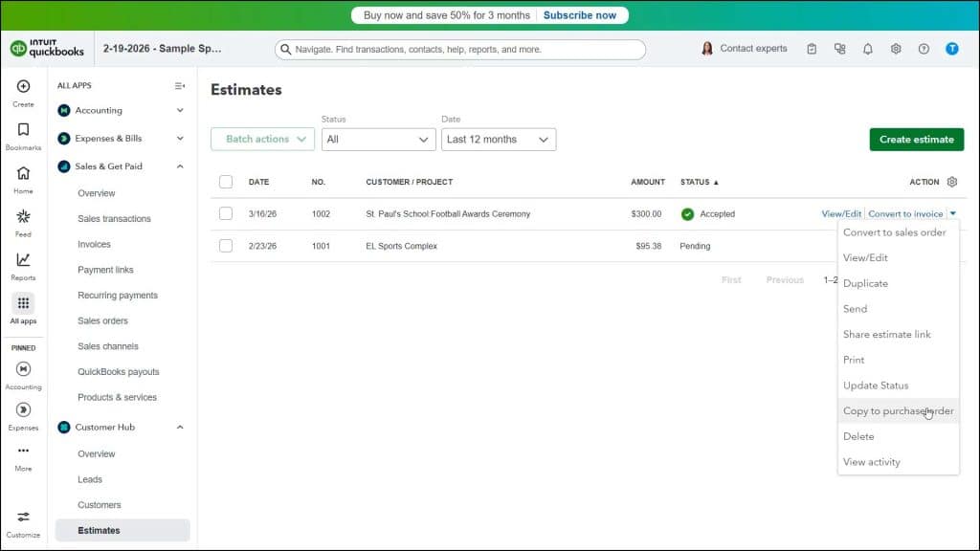Open the Feed panel from the sidebar

[22, 218]
